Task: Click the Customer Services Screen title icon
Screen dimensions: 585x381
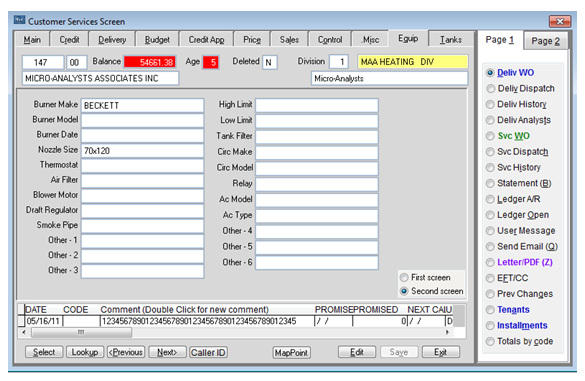Action: 19,20
